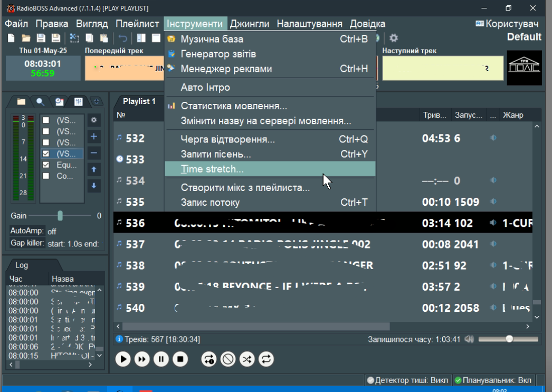The height and width of the screenshot is (392, 552).
Task: Select the Playlist 1 tab
Action: (x=139, y=101)
